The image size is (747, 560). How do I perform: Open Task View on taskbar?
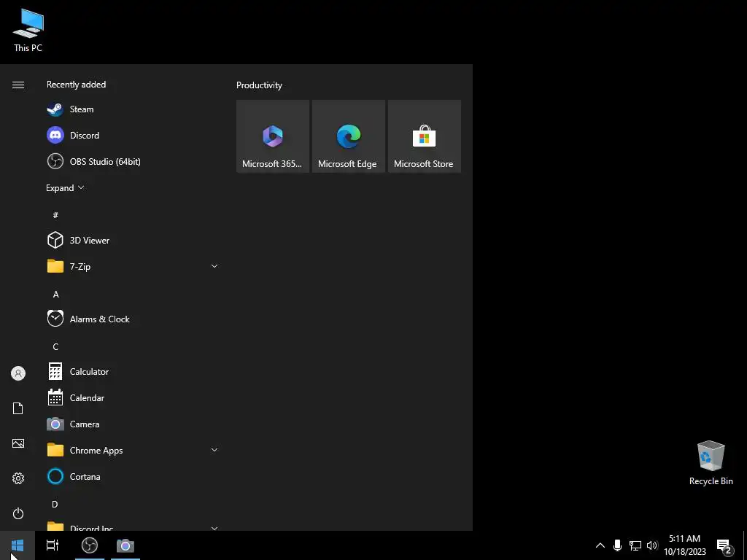53,545
